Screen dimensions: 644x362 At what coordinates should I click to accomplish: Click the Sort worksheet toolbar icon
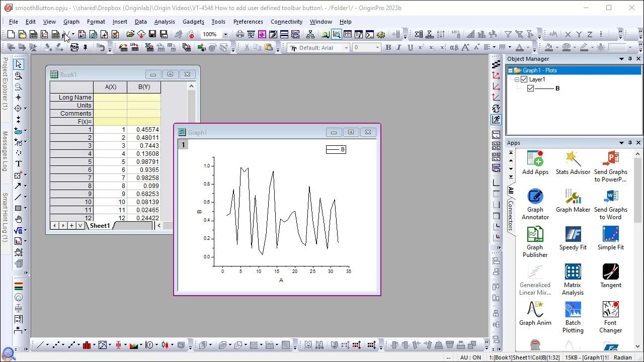[x=441, y=34]
